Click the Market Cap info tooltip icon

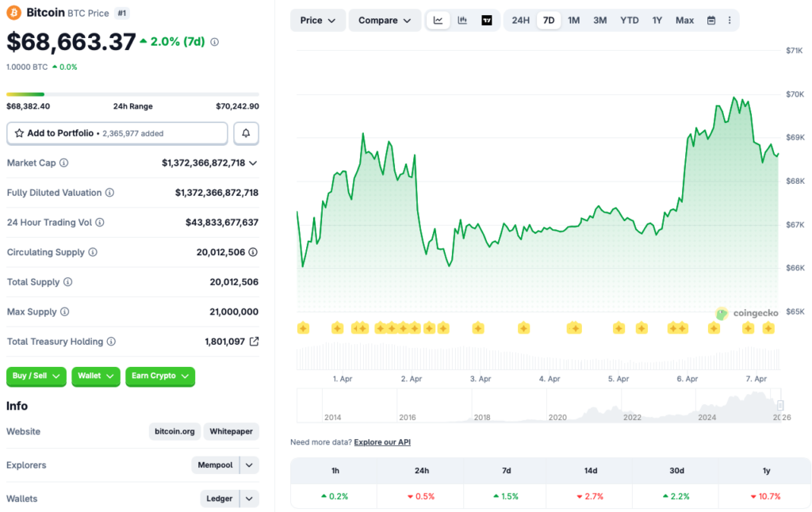65,162
